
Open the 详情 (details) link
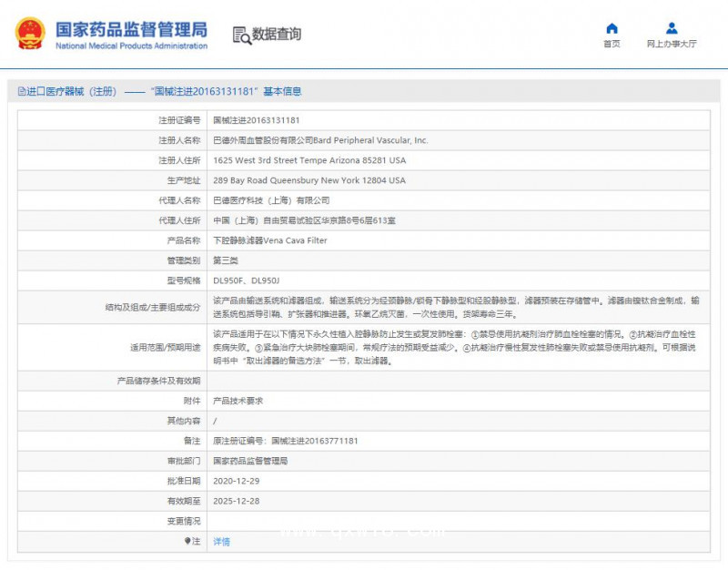221,541
